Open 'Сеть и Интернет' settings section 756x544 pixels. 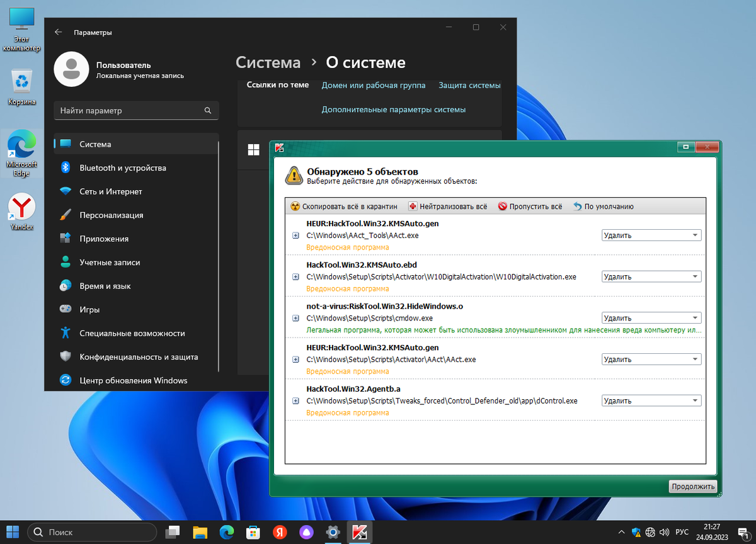pos(136,191)
